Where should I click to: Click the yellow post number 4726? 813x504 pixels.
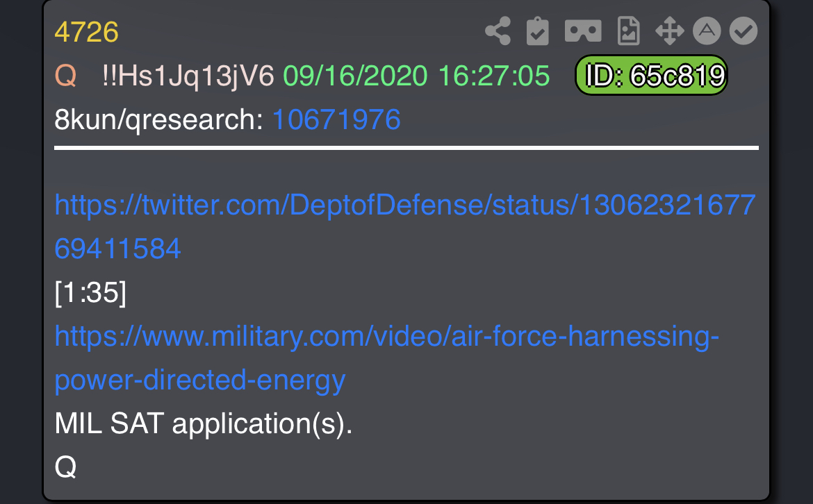[87, 32]
